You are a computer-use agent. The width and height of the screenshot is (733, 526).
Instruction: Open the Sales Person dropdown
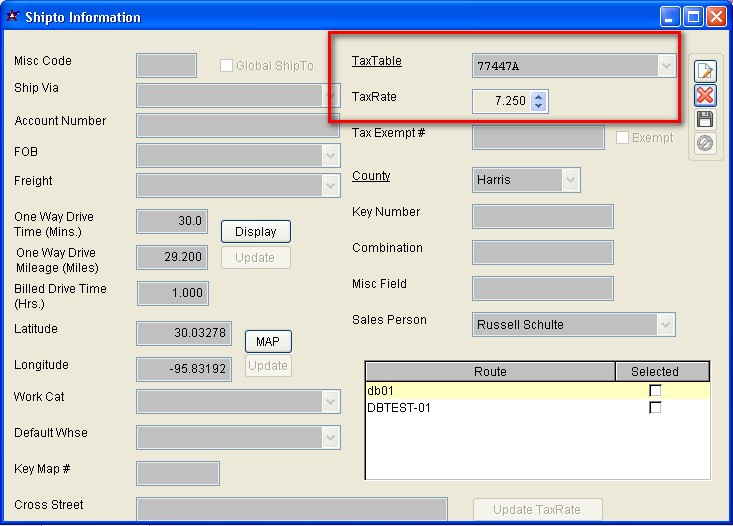[665, 325]
